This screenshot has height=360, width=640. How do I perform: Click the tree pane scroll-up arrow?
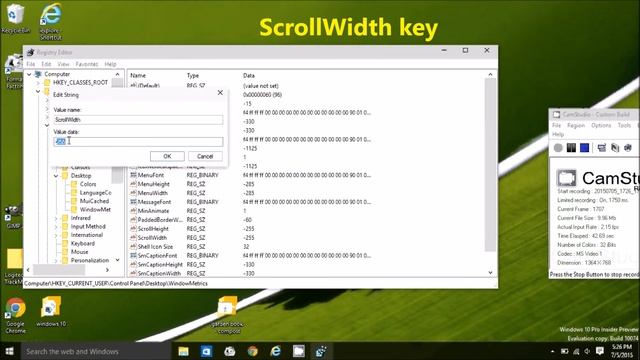[118, 74]
